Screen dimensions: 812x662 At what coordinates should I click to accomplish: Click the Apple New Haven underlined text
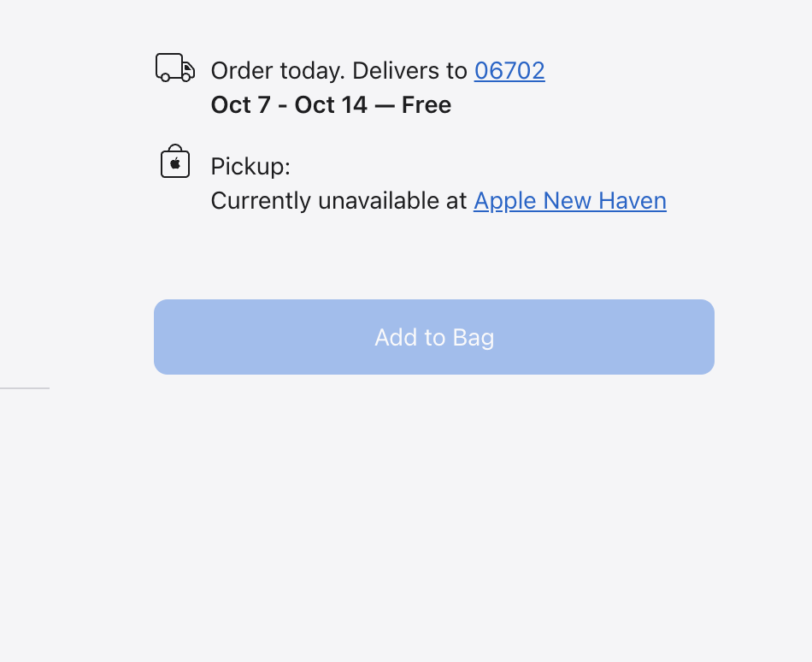tap(569, 201)
